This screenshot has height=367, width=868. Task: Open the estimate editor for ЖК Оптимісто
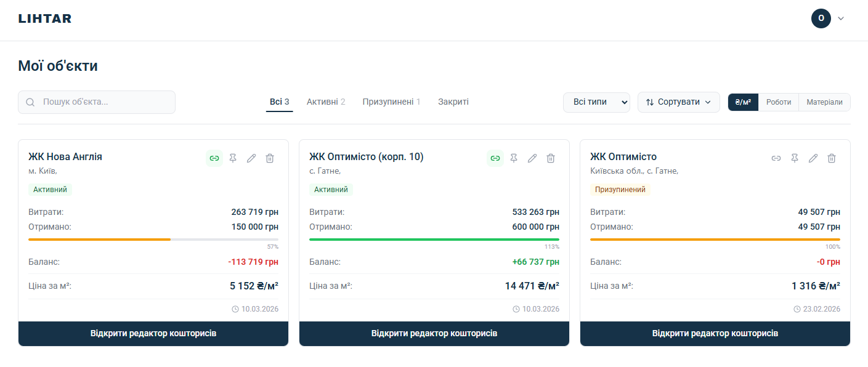[x=715, y=333]
